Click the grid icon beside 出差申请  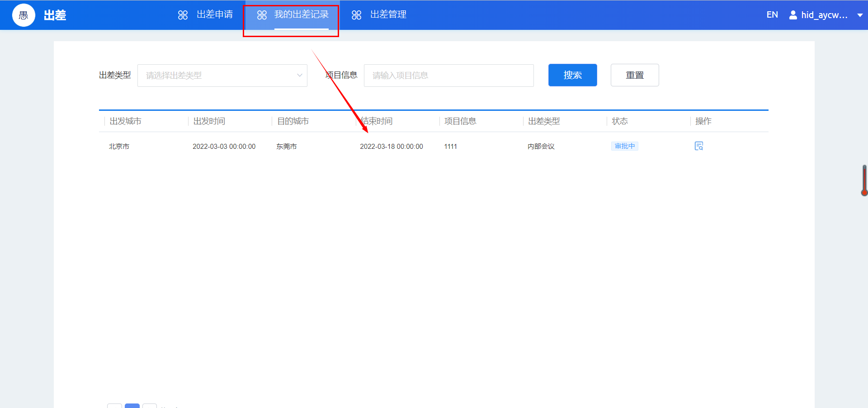(183, 14)
